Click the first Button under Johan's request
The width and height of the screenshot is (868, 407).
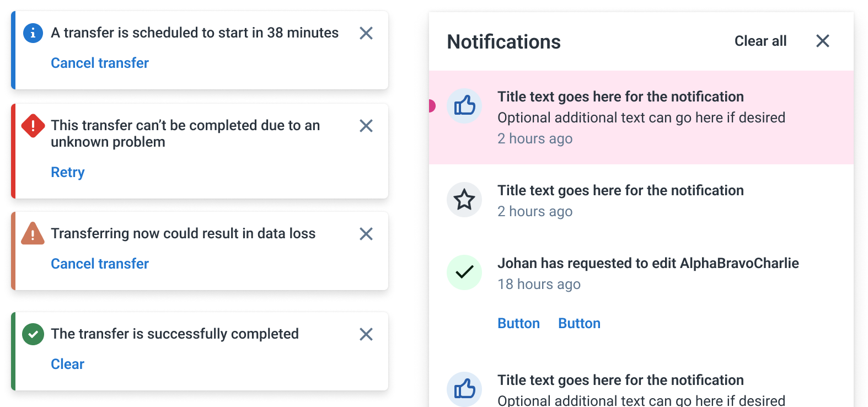[518, 323]
